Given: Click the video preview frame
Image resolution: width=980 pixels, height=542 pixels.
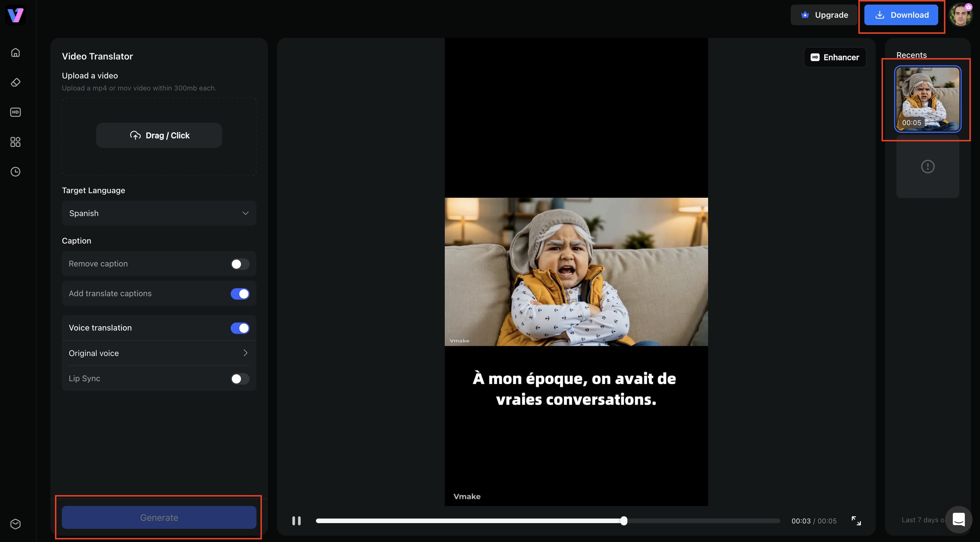Looking at the screenshot, I should pos(576,272).
